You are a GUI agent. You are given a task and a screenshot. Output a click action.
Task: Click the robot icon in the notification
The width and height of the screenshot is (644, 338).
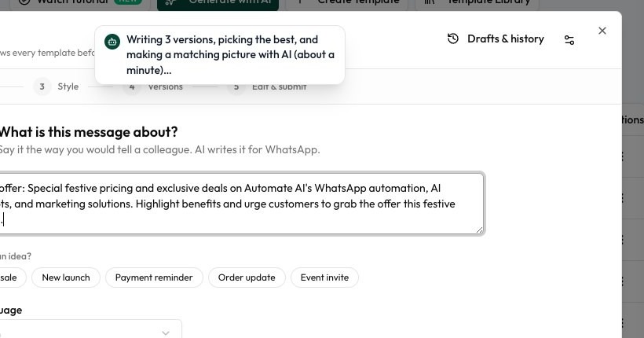tap(112, 42)
